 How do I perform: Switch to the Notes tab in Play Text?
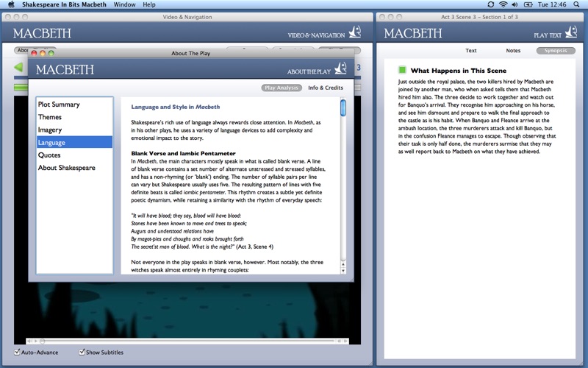pos(513,50)
